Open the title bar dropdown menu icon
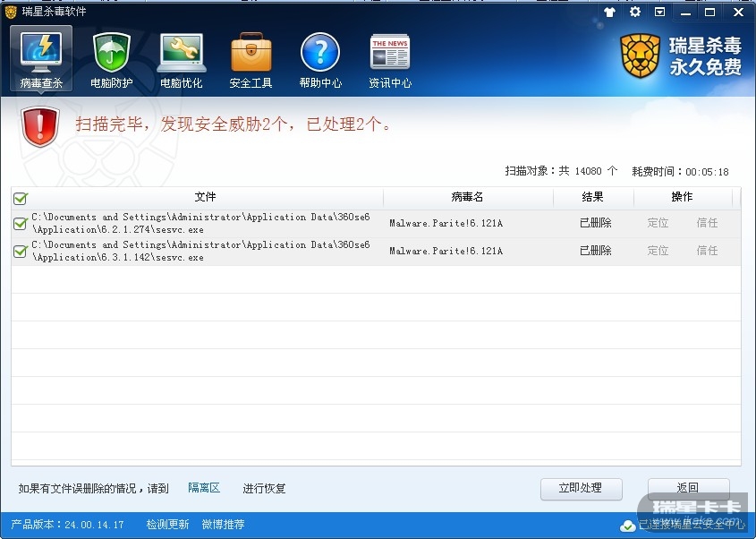Screen dimensions: 756x539 coord(660,12)
